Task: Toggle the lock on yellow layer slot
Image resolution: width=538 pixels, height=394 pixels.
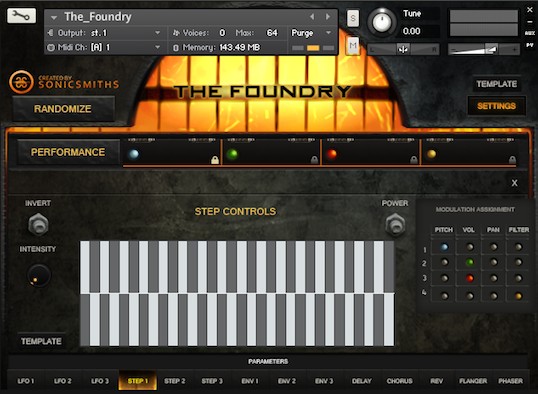Action: 512,160
